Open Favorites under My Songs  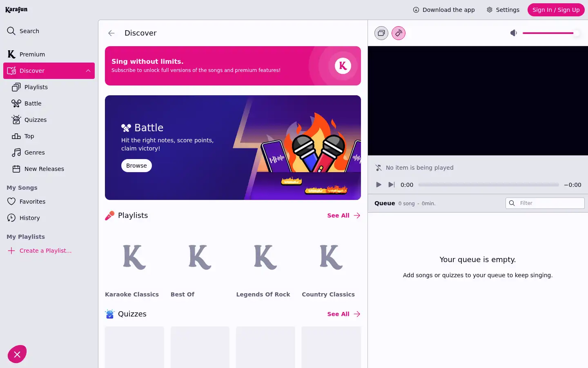point(49,202)
